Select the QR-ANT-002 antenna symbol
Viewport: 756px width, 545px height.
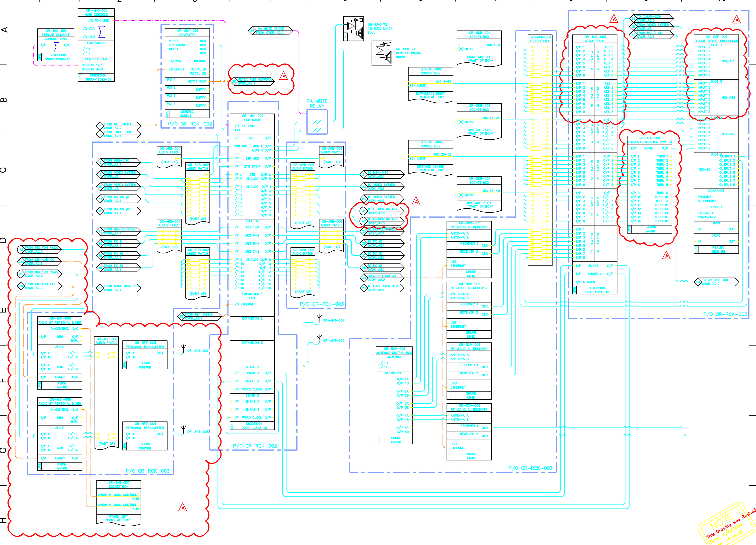(x=319, y=339)
